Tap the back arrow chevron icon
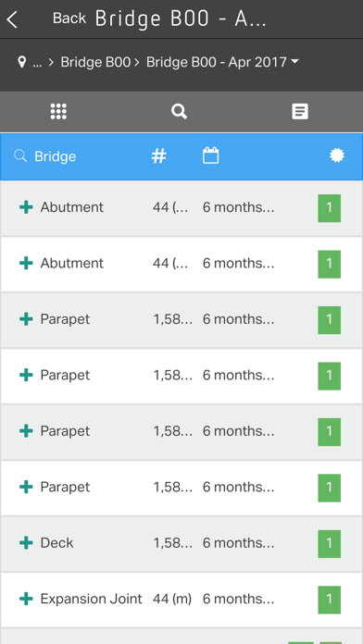The width and height of the screenshot is (363, 644). [12, 19]
